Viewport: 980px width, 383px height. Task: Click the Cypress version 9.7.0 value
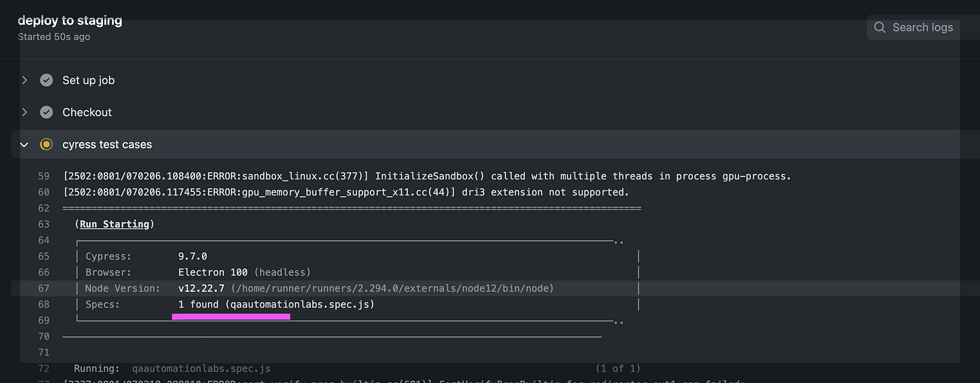pos(192,256)
